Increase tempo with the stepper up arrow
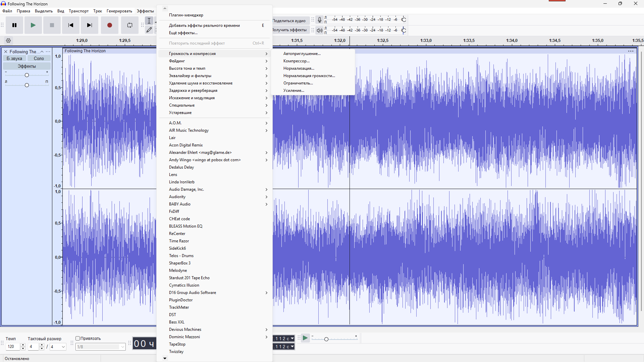 tap(23, 345)
